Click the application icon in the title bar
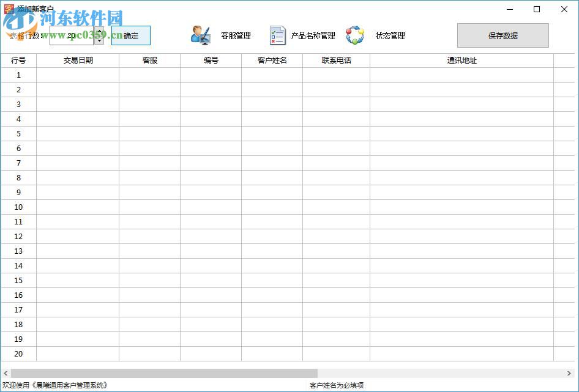The image size is (579, 392). click(x=9, y=9)
